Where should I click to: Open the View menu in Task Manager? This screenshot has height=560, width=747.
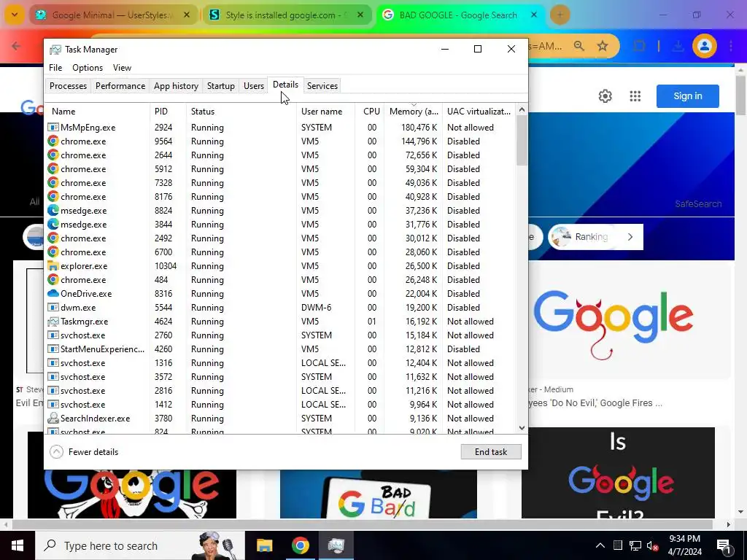[x=122, y=68]
